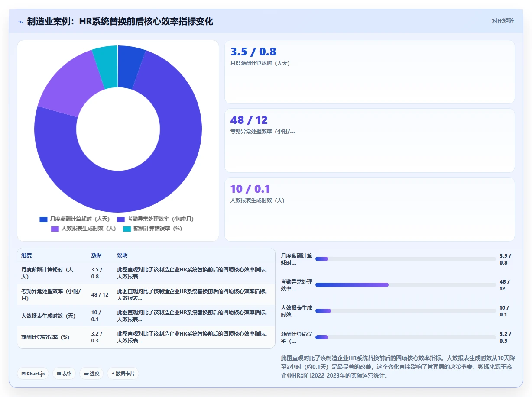Click the 考勤异常处理效率 progress bar

click(405, 285)
